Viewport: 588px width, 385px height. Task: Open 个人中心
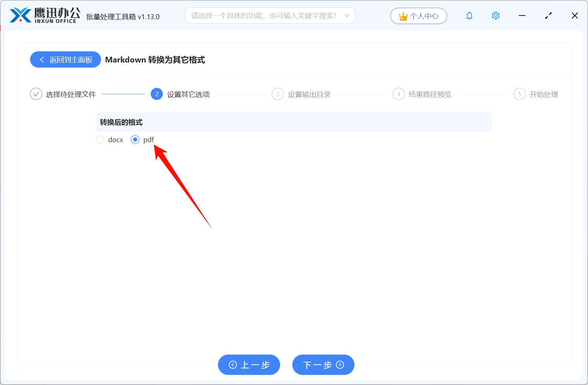[419, 16]
